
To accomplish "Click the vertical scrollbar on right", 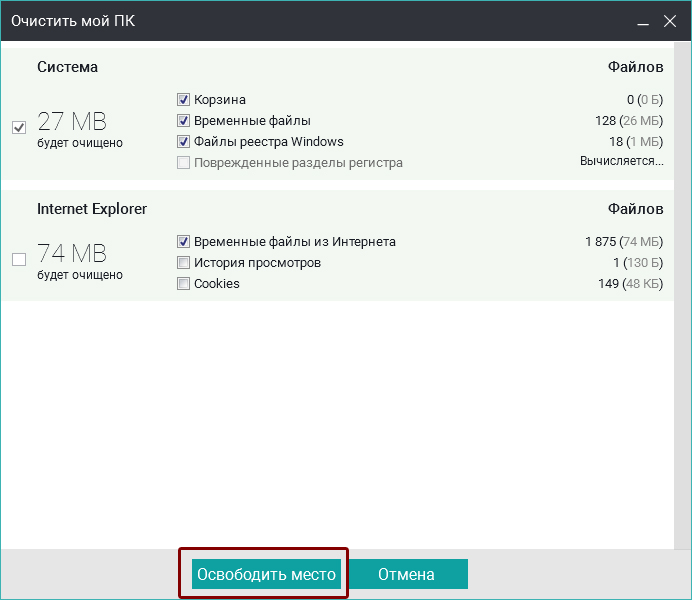I will (682, 296).
